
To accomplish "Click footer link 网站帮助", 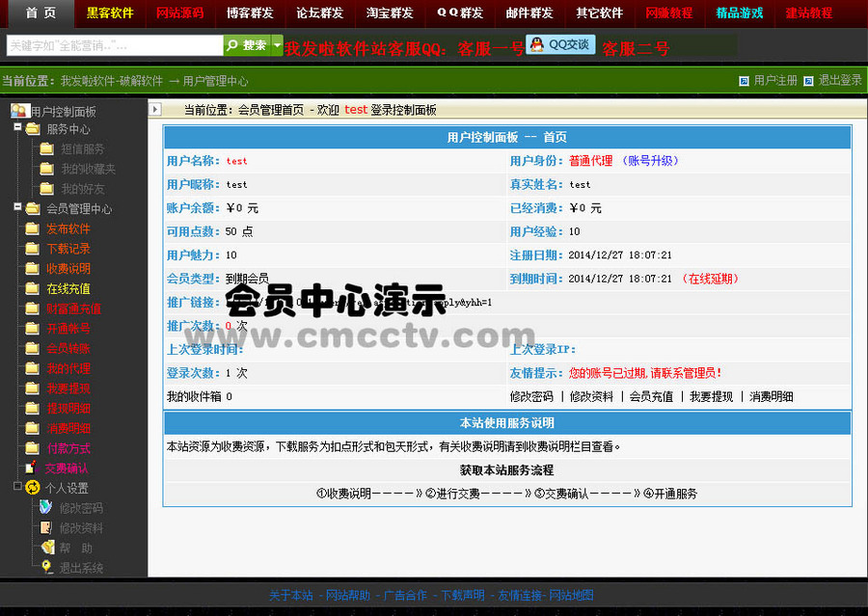I will (347, 595).
